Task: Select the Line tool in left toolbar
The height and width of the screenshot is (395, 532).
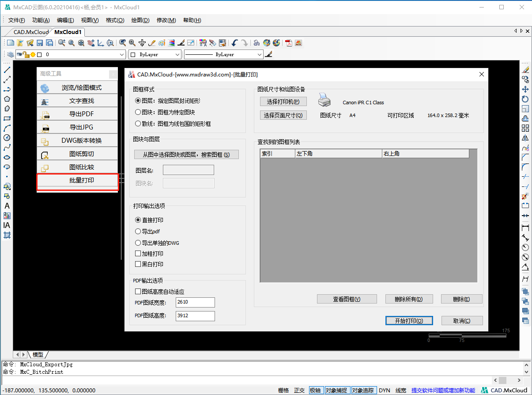Action: pyautogui.click(x=7, y=70)
